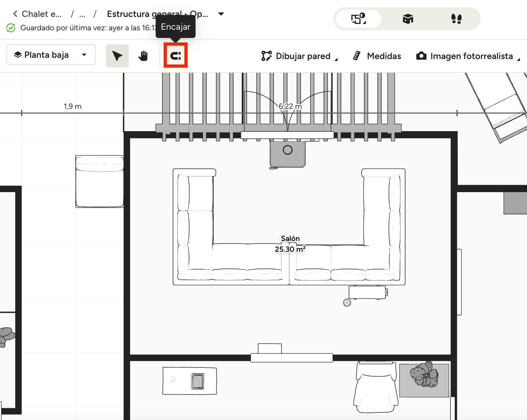Expand the Estructura general design dropdown arrow
The image size is (527, 420).
click(221, 14)
